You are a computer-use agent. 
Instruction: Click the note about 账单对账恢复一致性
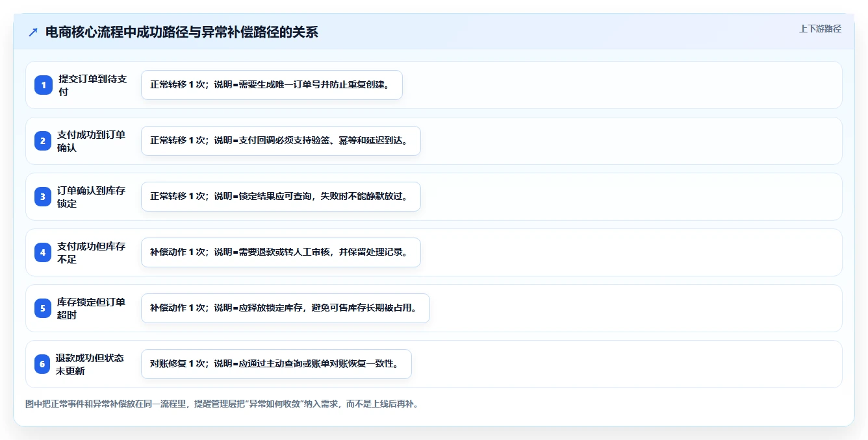pyautogui.click(x=276, y=364)
